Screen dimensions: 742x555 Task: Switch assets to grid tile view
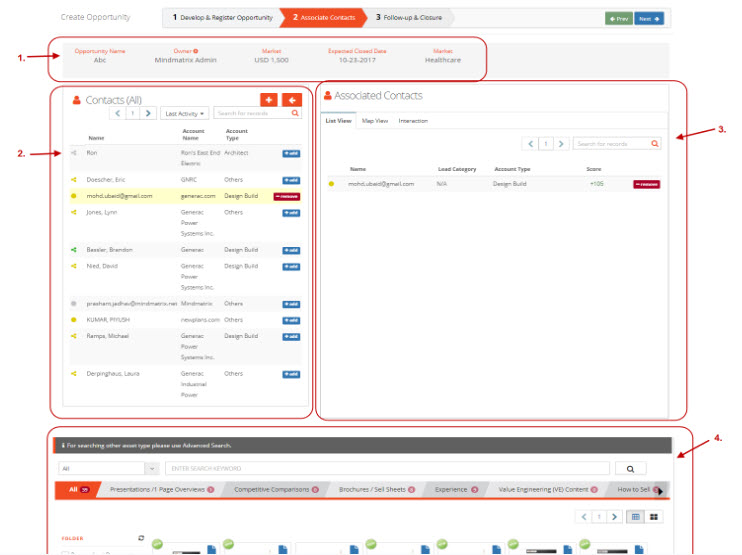[654, 517]
